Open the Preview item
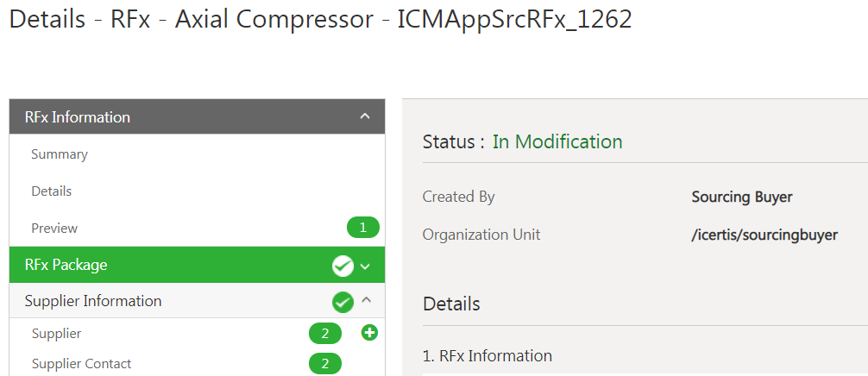 (54, 229)
